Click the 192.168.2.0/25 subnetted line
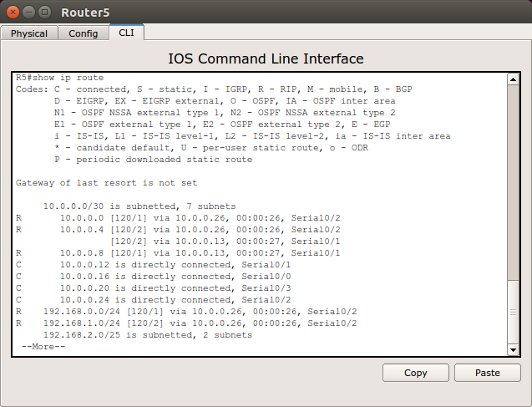 click(x=147, y=335)
